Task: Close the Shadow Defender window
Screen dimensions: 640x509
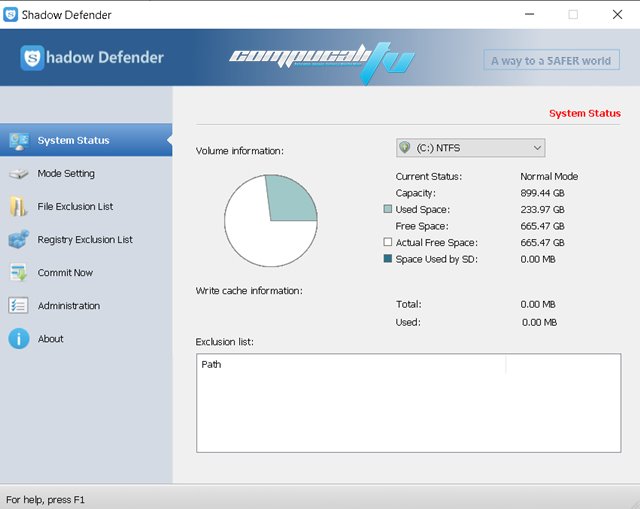Action: point(617,14)
